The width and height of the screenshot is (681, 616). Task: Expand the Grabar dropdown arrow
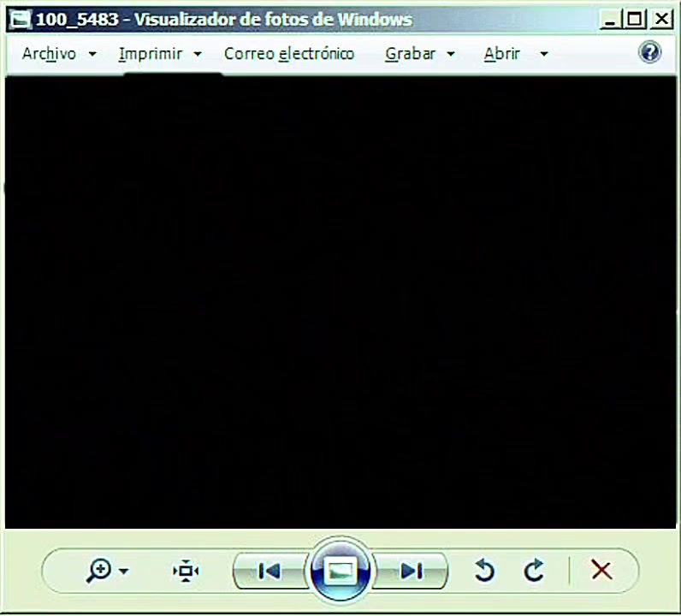(451, 54)
